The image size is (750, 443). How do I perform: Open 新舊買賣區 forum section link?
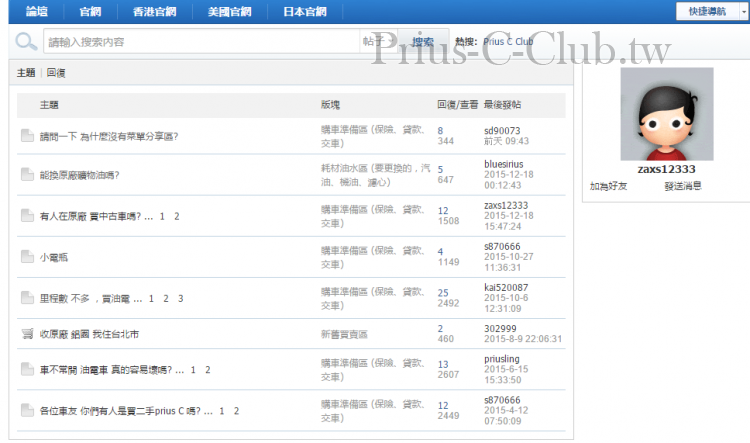(x=344, y=334)
